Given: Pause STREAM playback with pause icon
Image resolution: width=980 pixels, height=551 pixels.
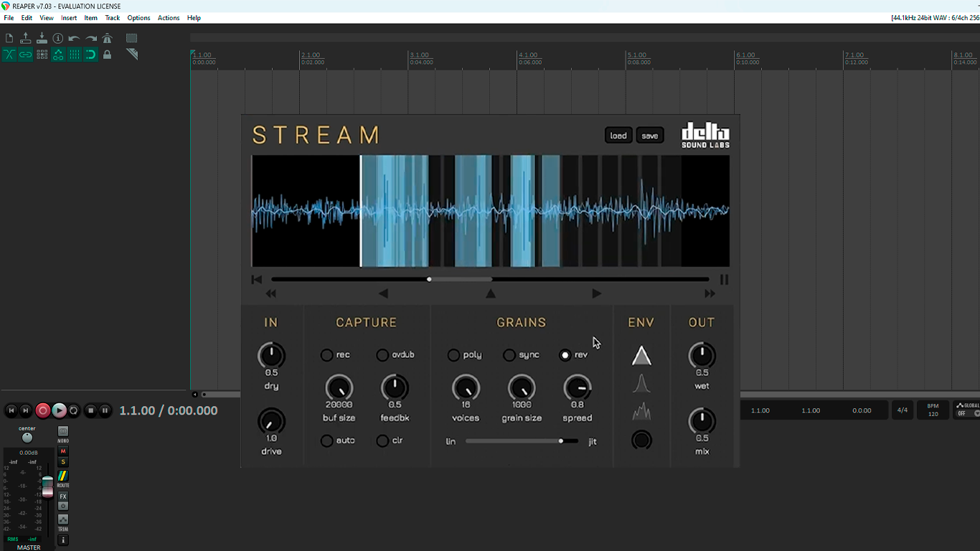Looking at the screenshot, I should pos(724,280).
